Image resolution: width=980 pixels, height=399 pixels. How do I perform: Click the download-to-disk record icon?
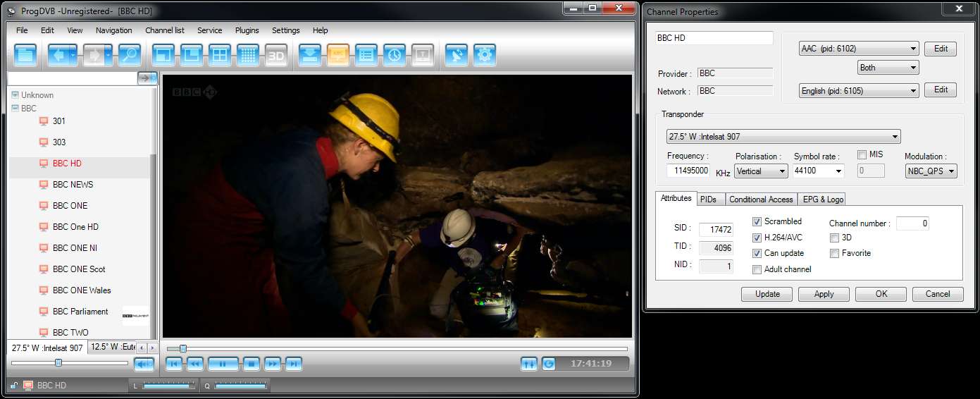[x=310, y=55]
